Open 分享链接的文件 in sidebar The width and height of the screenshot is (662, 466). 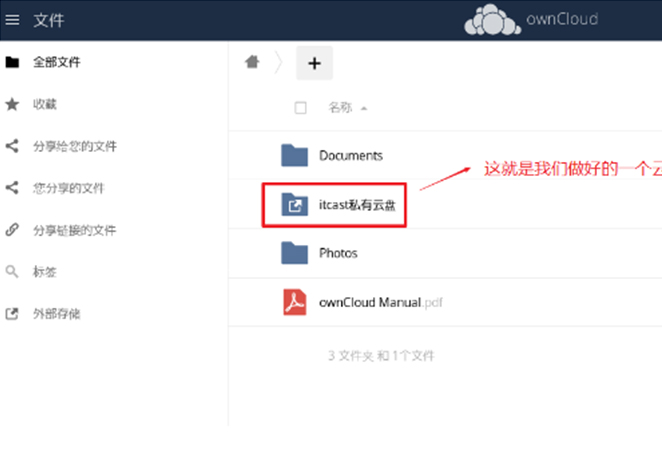tap(75, 230)
